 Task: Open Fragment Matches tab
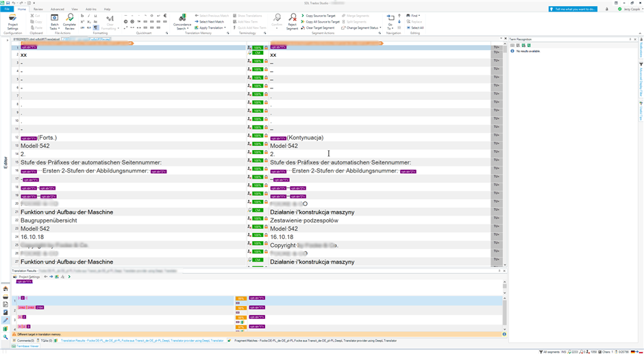[x=313, y=340]
